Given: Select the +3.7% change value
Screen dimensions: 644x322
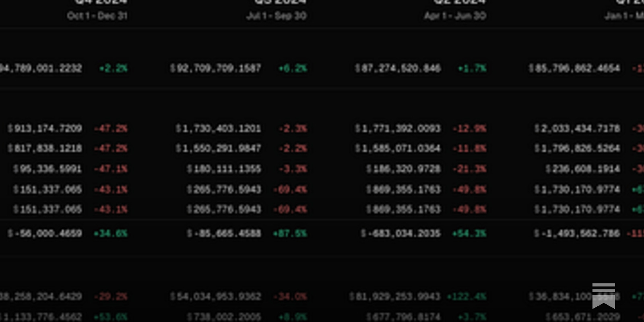Looking at the screenshot, I should (472, 317).
